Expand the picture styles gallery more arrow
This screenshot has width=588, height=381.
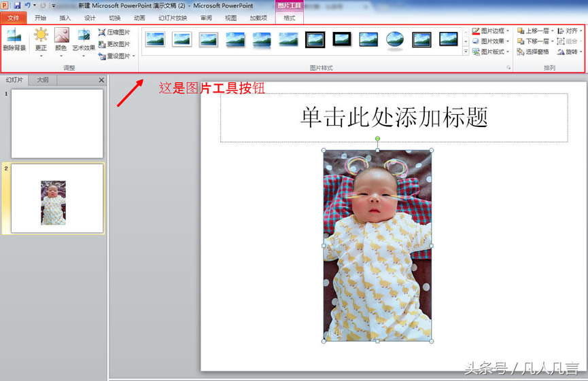(466, 52)
